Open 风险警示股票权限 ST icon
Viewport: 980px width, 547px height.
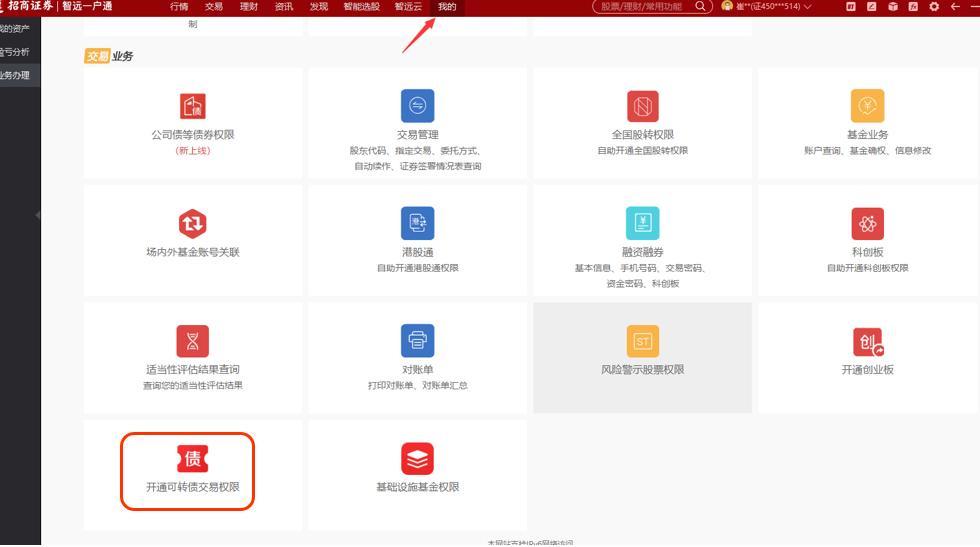point(642,341)
